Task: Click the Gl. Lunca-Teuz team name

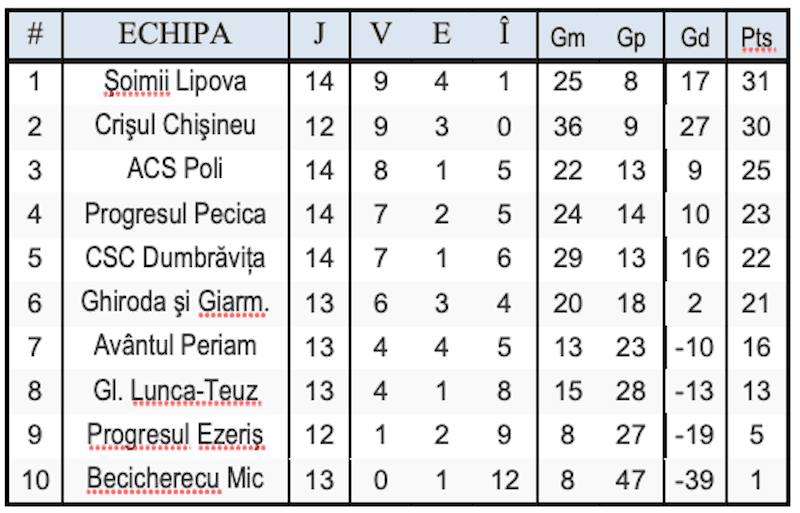Action: (175, 390)
